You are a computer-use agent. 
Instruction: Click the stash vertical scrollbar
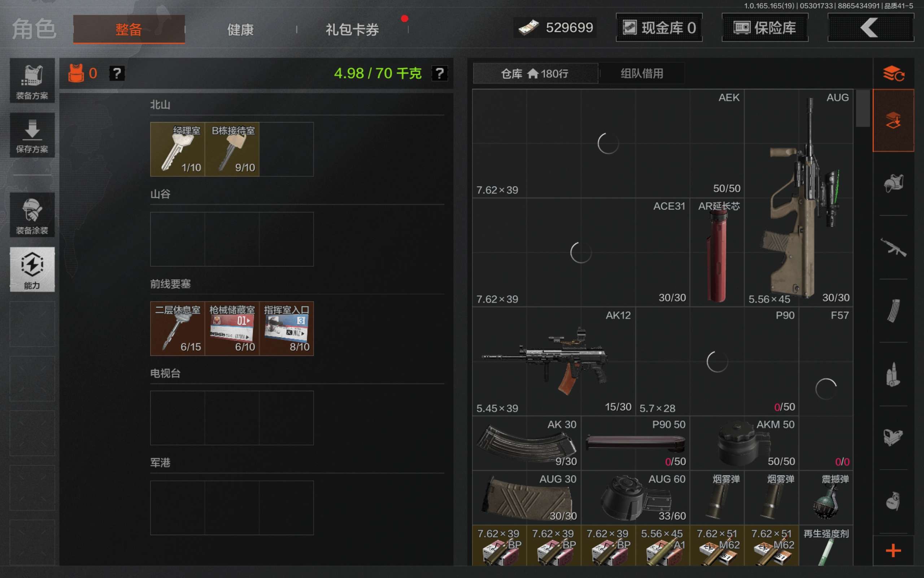coord(863,108)
